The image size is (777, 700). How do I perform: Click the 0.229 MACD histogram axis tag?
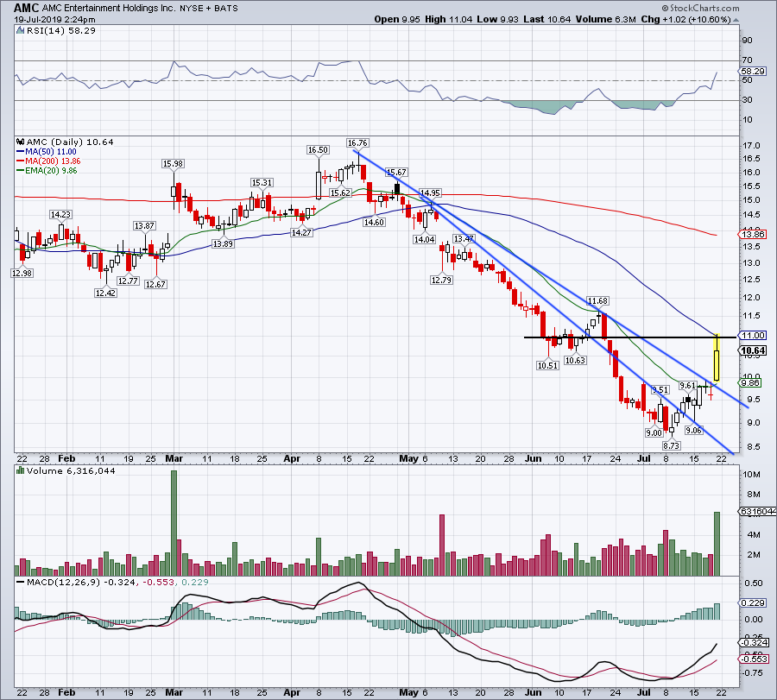coord(754,603)
